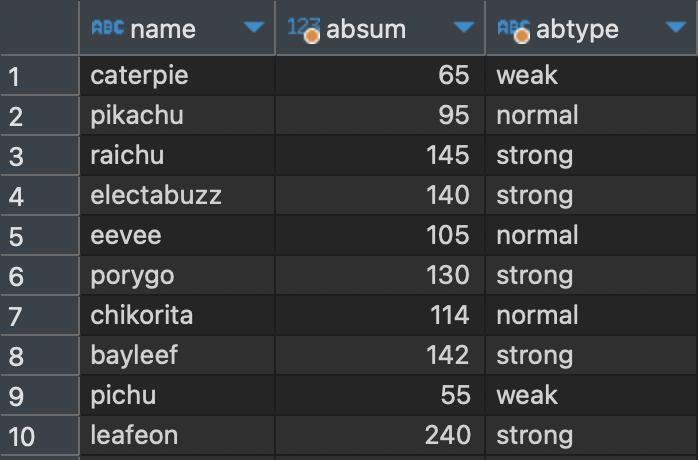
Task: Select the row 5 header
Action: pyautogui.click(x=40, y=236)
